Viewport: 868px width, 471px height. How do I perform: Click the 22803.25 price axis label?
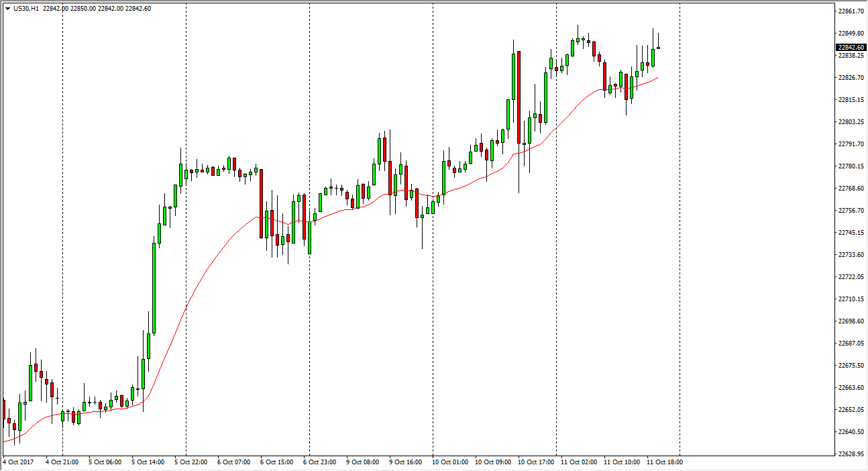point(851,122)
